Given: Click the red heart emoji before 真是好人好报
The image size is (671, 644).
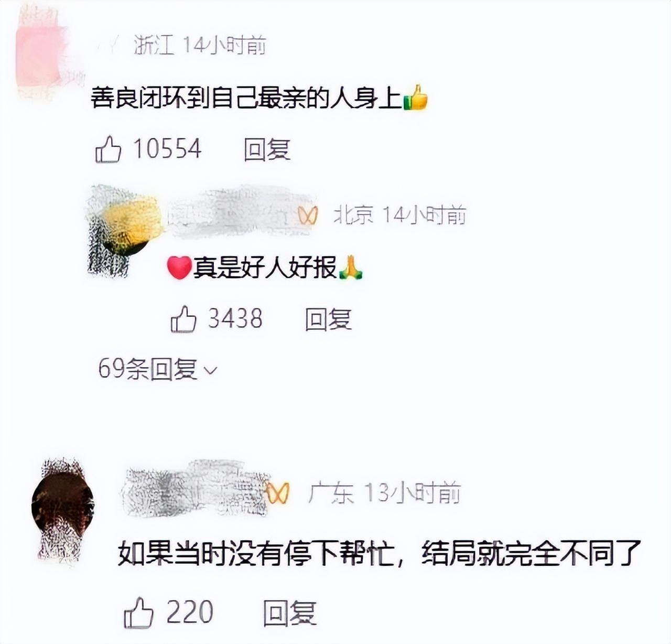Looking at the screenshot, I should (x=179, y=267).
